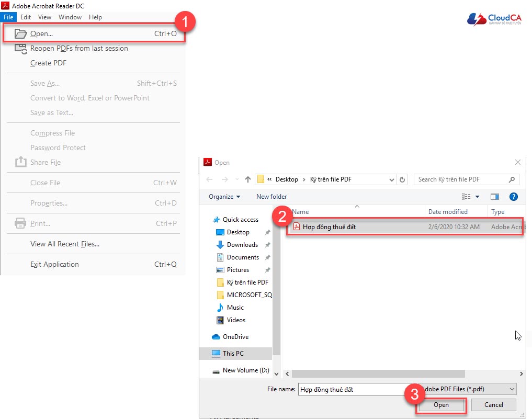
Task: Open the Window menu
Action: [70, 17]
